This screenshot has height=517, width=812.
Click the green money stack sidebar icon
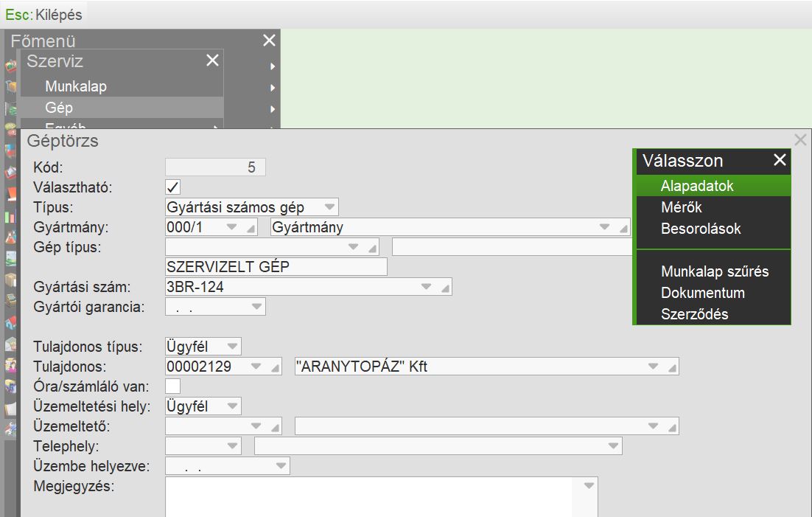pyautogui.click(x=10, y=108)
